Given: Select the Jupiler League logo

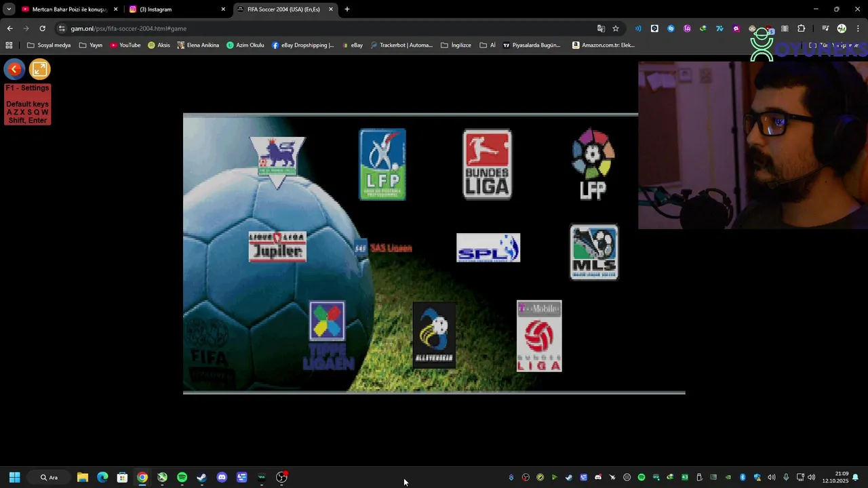Looking at the screenshot, I should [277, 247].
